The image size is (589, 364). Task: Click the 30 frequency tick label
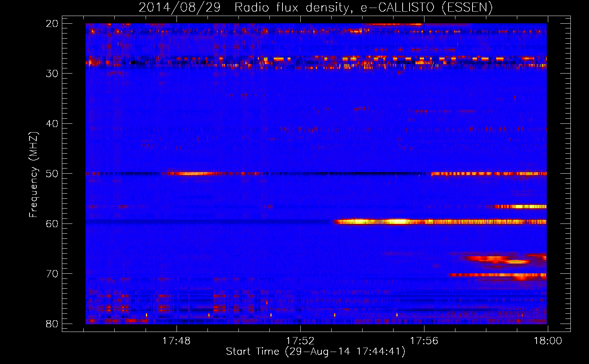[52, 74]
